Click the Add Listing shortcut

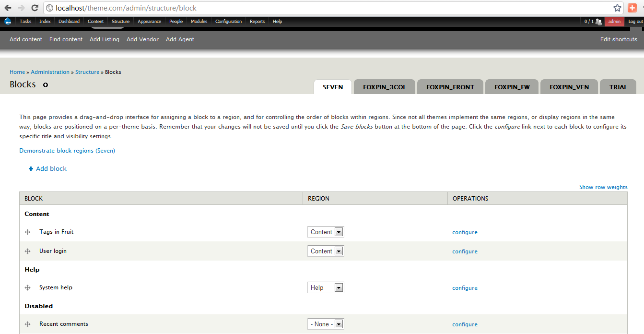(105, 39)
